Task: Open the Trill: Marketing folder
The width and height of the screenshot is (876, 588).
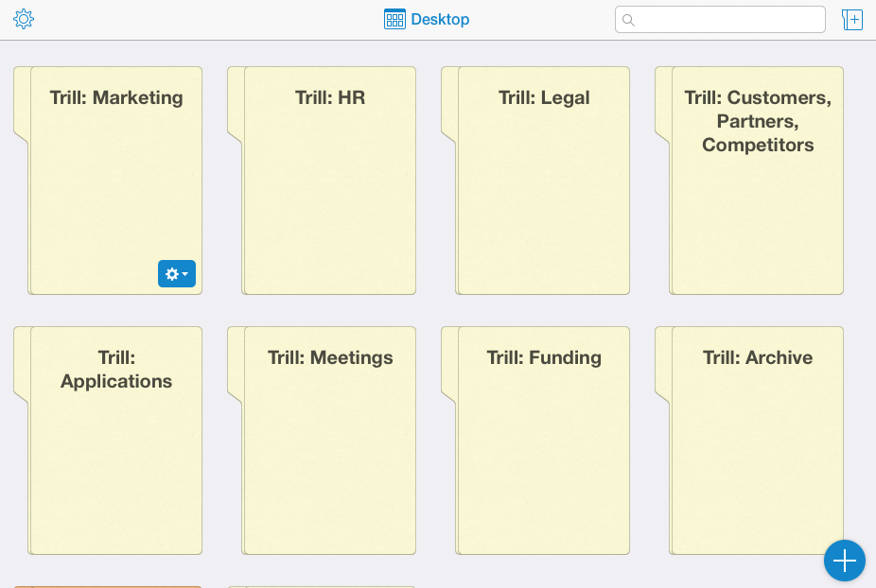Action: point(108,181)
